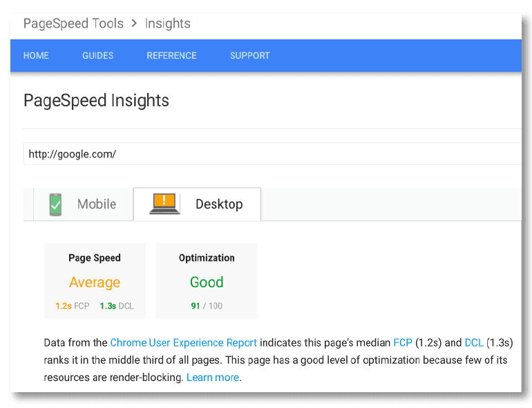Click the Average page speed rating
This screenshot has height=408, width=532.
(x=95, y=282)
